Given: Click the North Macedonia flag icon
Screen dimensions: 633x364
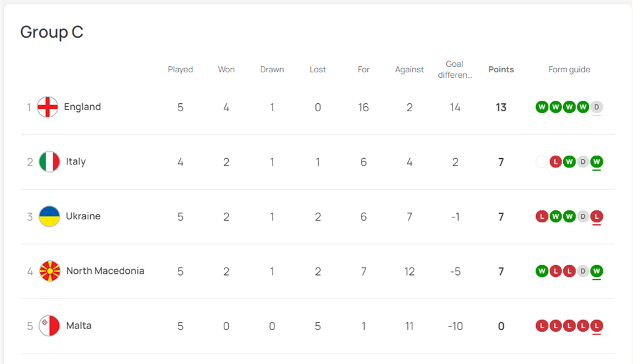Looking at the screenshot, I should click(x=49, y=271).
